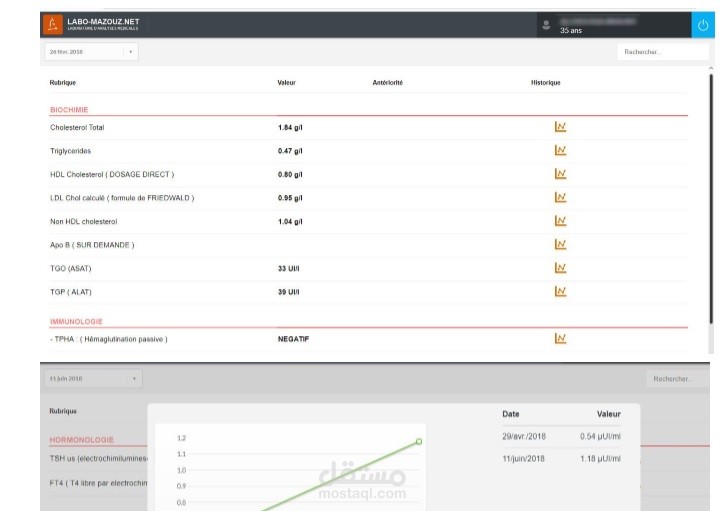View LDL Chol calculé history chart

560,197
